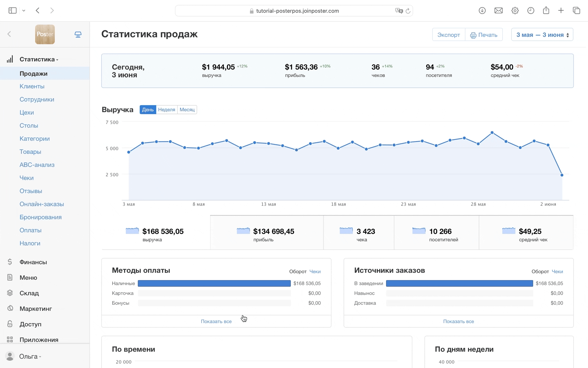Open the Доступ section with the lock icon
This screenshot has height=368, width=588.
[x=30, y=324]
